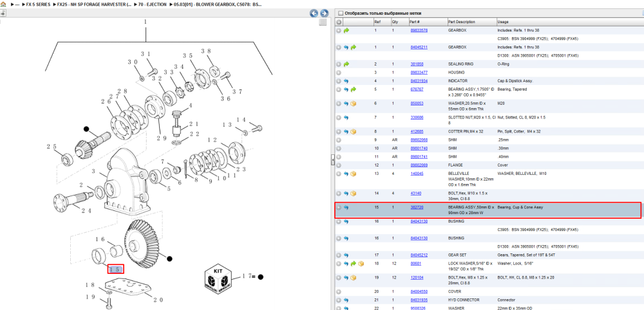
Task: Open green arrow on part 676767 row
Action: tap(353, 89)
